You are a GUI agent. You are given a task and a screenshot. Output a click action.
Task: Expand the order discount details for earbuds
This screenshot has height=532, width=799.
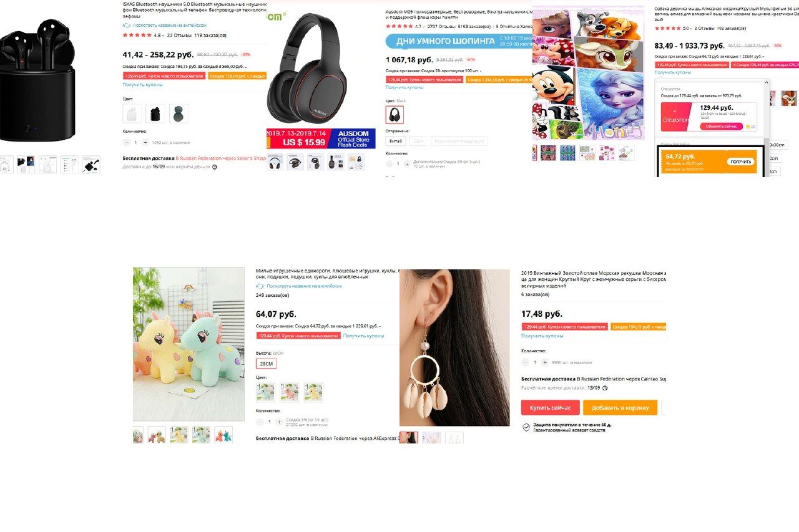point(246,66)
